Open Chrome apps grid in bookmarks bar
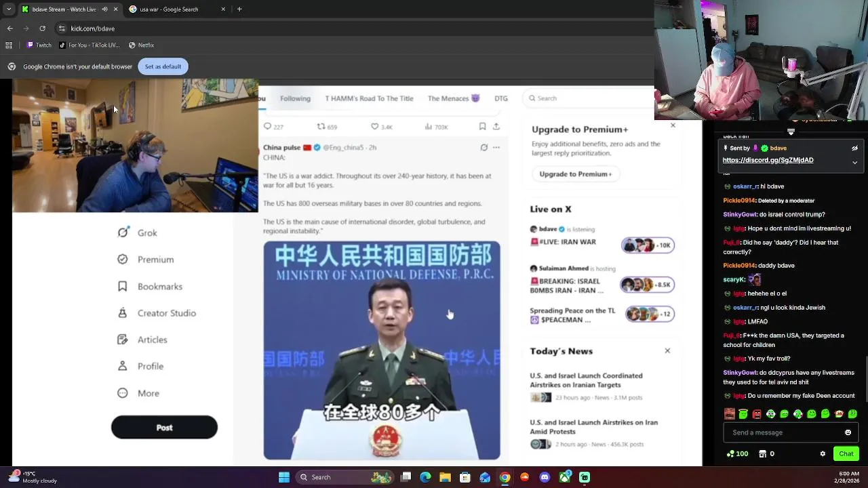868x488 pixels. coord(9,45)
